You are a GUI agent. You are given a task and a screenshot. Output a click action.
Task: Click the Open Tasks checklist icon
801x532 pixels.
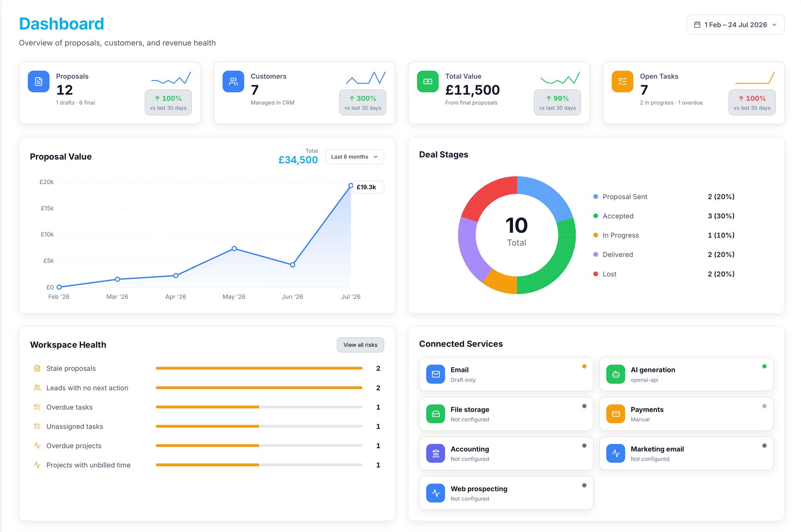[x=622, y=81]
